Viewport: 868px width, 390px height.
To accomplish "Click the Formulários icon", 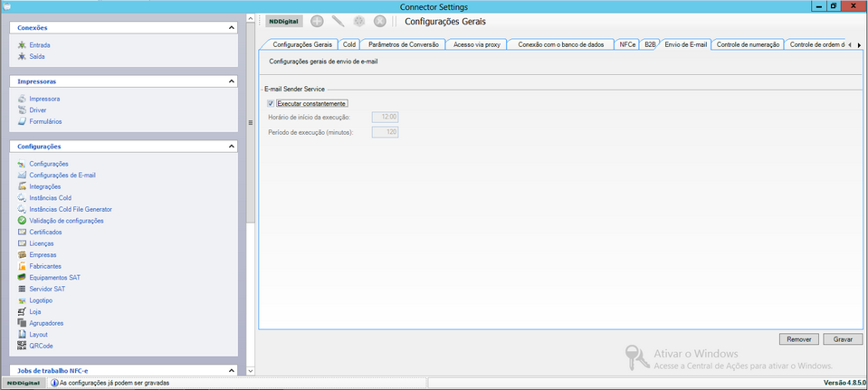I will [x=22, y=121].
